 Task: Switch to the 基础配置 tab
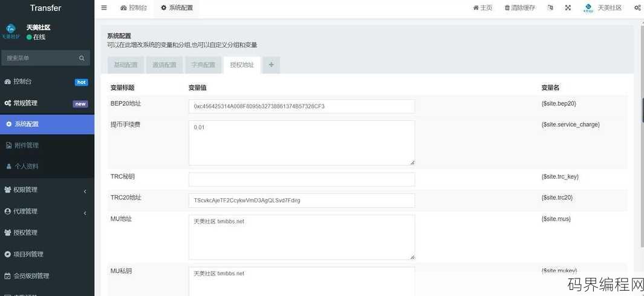pos(126,65)
